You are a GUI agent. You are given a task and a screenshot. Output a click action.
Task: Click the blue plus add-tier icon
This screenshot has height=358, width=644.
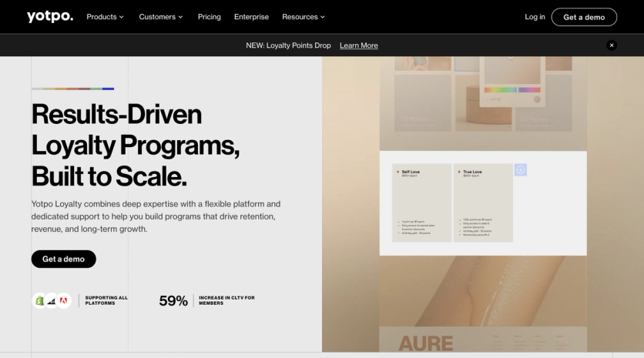(x=521, y=170)
